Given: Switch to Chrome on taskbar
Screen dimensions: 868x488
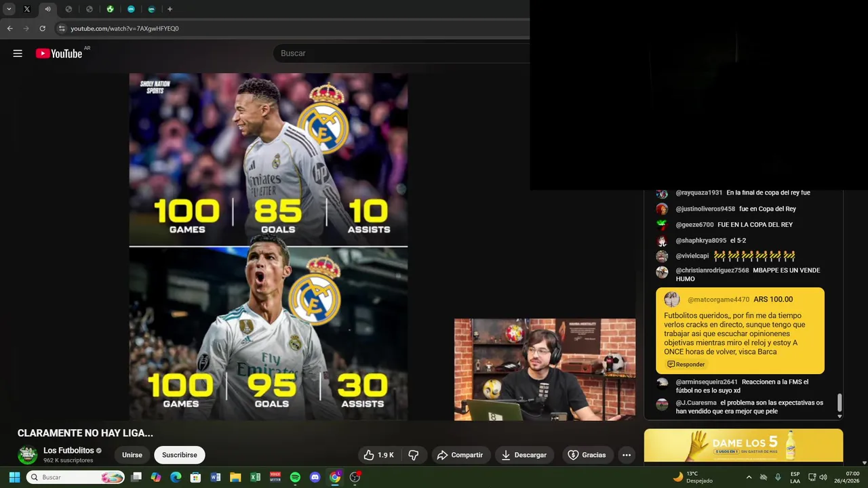Looking at the screenshot, I should pyautogui.click(x=335, y=477).
